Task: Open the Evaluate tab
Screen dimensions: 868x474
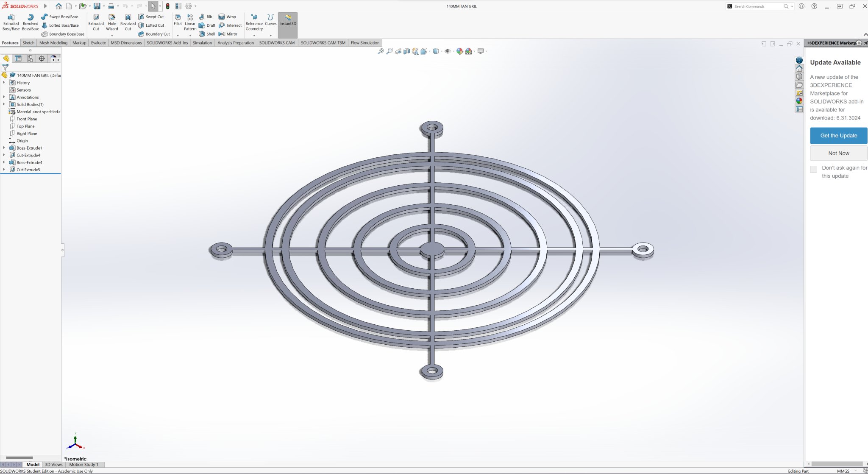Action: point(98,43)
